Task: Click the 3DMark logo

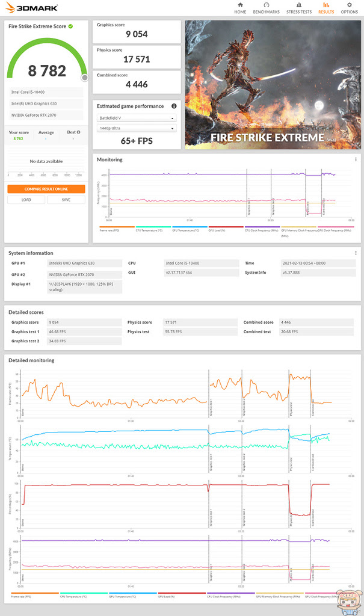Action: 31,7
